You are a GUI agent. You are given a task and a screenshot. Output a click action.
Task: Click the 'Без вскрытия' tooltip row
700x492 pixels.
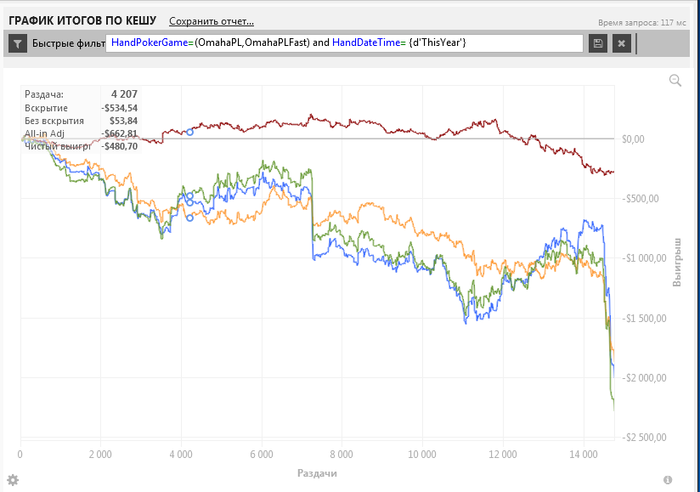coord(81,121)
